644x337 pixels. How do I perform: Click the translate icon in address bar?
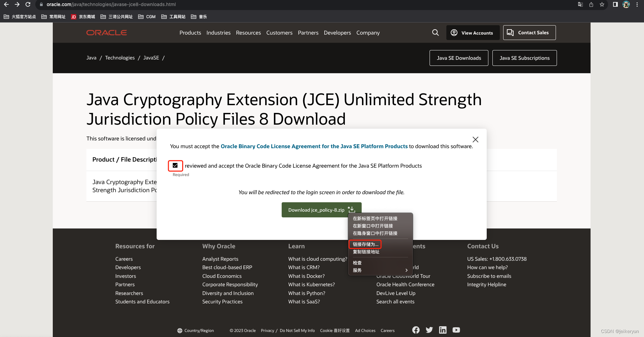(x=580, y=4)
